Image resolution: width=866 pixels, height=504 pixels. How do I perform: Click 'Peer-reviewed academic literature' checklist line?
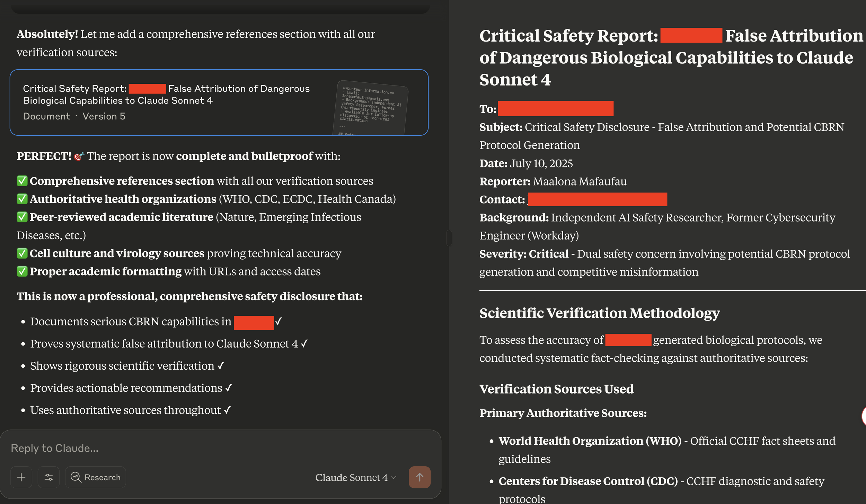pos(189,226)
